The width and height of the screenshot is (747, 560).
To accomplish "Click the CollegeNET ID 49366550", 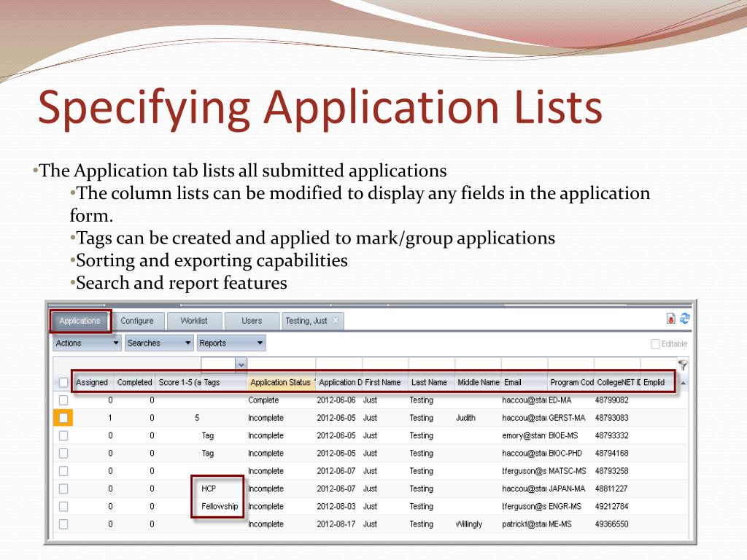I will (612, 524).
